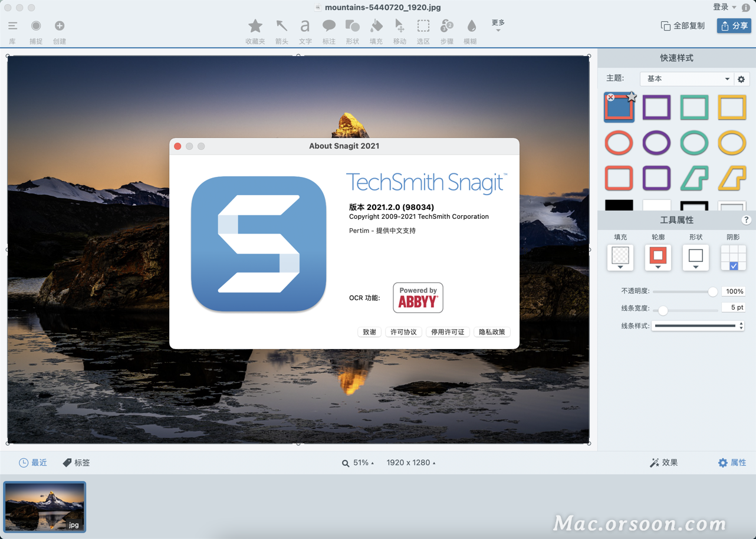Open the Outline (轮廓) color swatch dropdown
The height and width of the screenshot is (539, 756).
tap(658, 258)
